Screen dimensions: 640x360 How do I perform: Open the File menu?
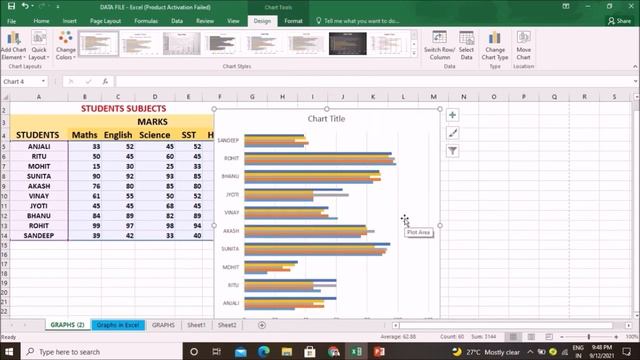point(11,21)
